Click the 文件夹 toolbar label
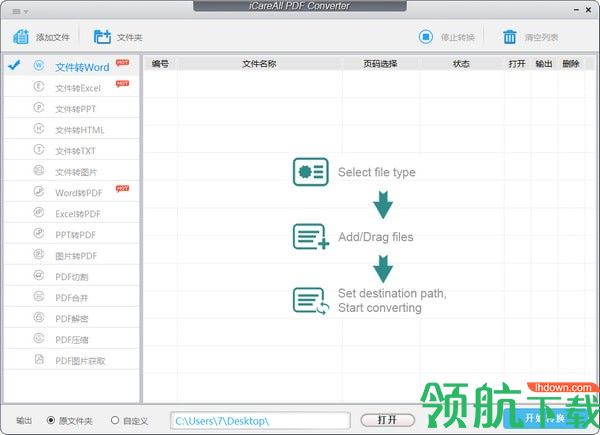The height and width of the screenshot is (435, 600). (130, 37)
